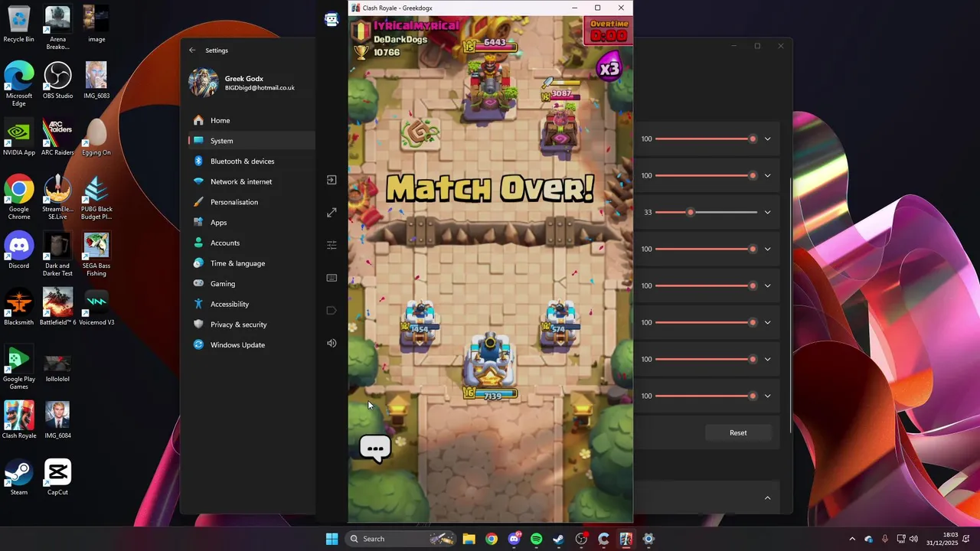Open the game options sliders icon in the sidebar

pos(332,245)
